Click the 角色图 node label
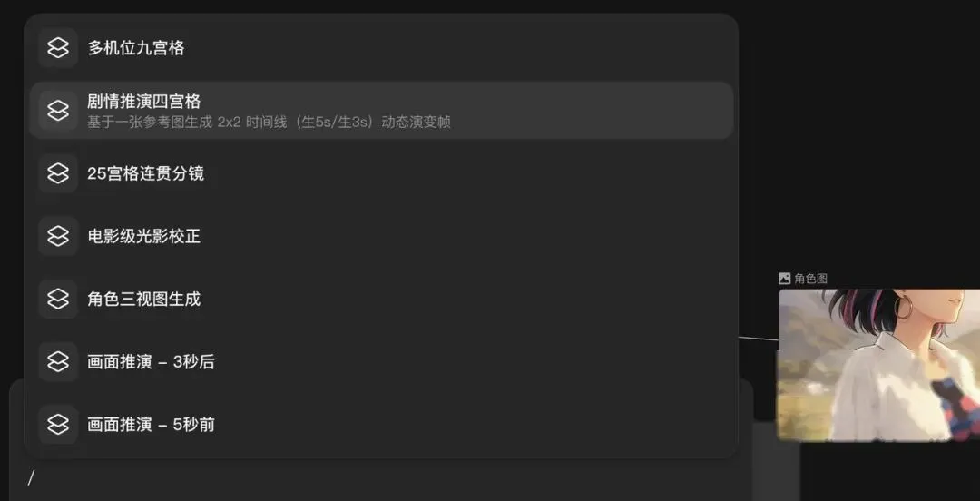 point(810,279)
